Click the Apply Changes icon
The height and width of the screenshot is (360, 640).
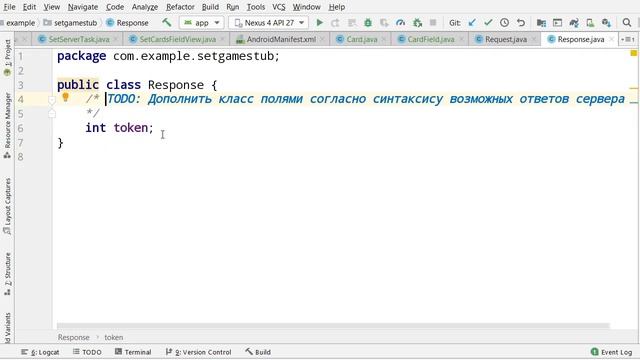pos(335,23)
